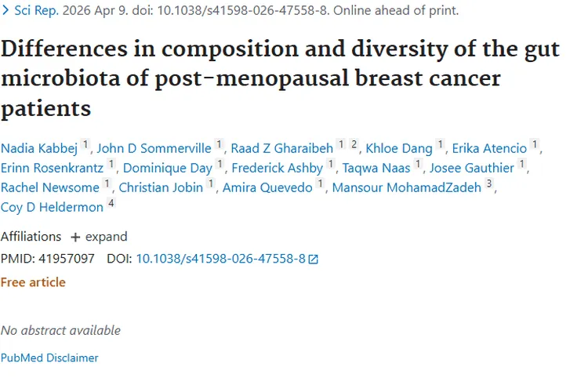Viewport: 588px width, 392px height.
Task: Select author Dominique Day
Action: pos(168,167)
